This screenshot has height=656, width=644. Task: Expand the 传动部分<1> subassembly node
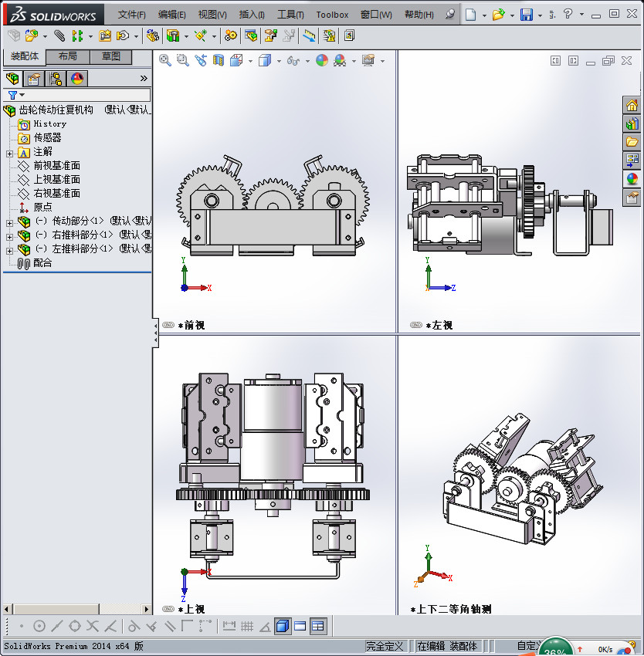(x=9, y=223)
